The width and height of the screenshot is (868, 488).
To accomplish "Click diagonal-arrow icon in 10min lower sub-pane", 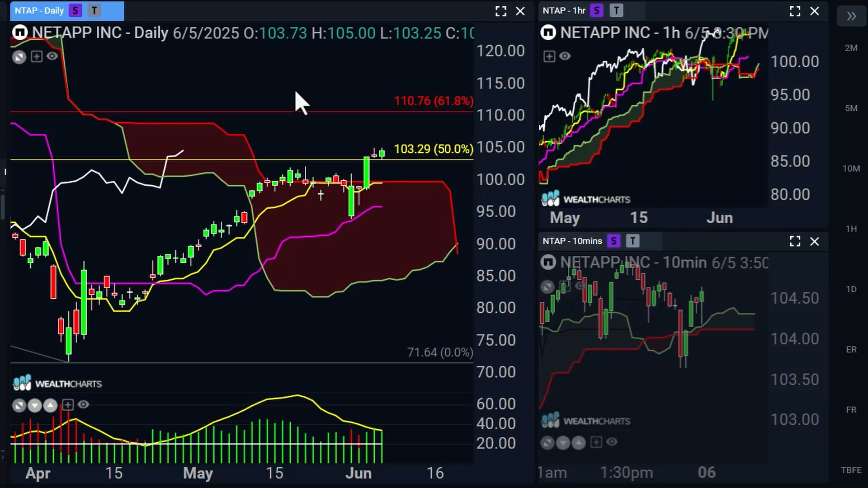I will click(547, 442).
